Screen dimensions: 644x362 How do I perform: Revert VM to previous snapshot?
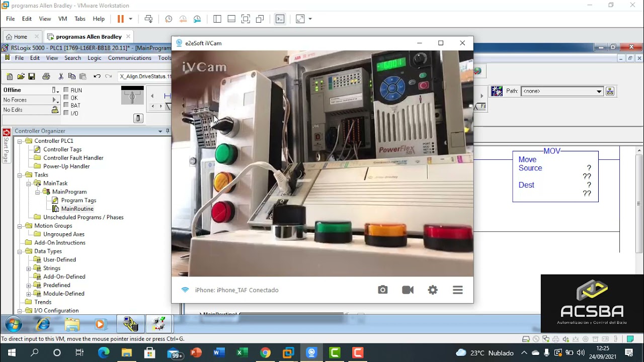pyautogui.click(x=183, y=19)
